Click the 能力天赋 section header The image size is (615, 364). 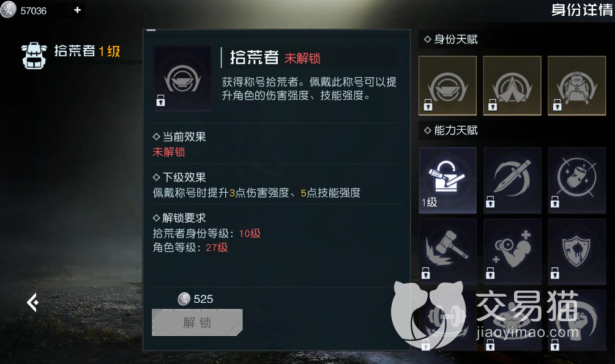tap(451, 130)
